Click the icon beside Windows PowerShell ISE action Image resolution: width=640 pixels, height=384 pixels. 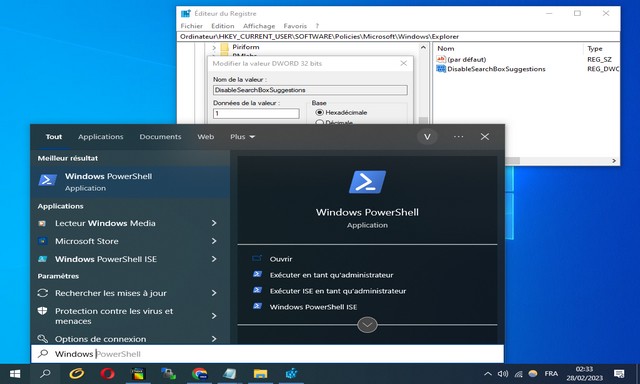(257, 306)
